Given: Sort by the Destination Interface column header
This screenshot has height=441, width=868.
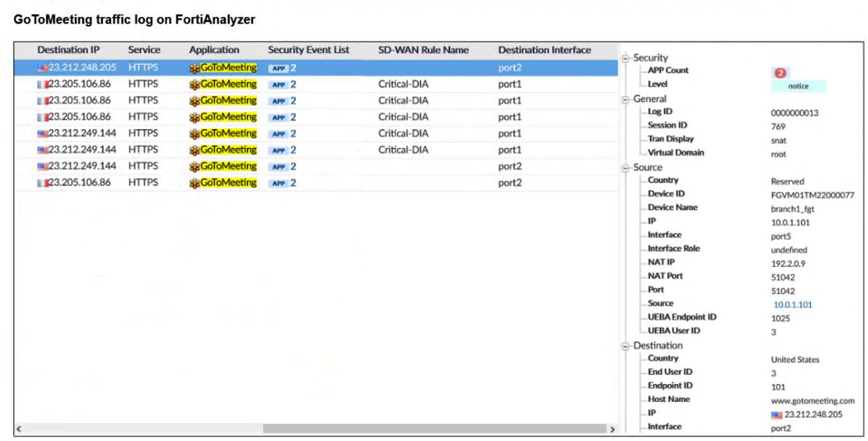Looking at the screenshot, I should (x=545, y=50).
